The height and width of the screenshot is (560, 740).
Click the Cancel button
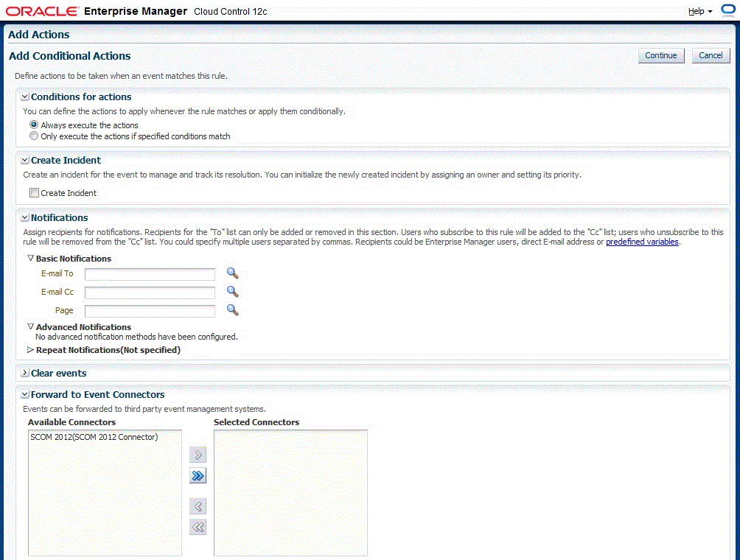click(710, 55)
